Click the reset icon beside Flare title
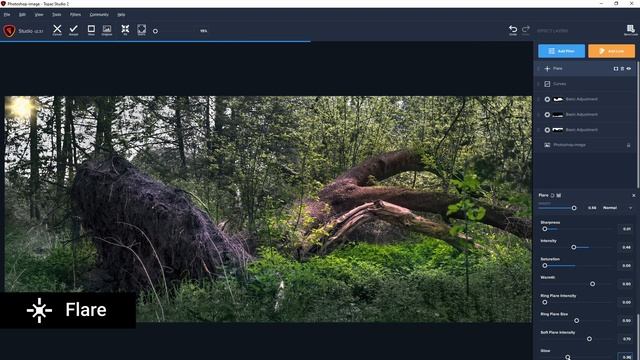The width and height of the screenshot is (640, 360). click(x=552, y=196)
